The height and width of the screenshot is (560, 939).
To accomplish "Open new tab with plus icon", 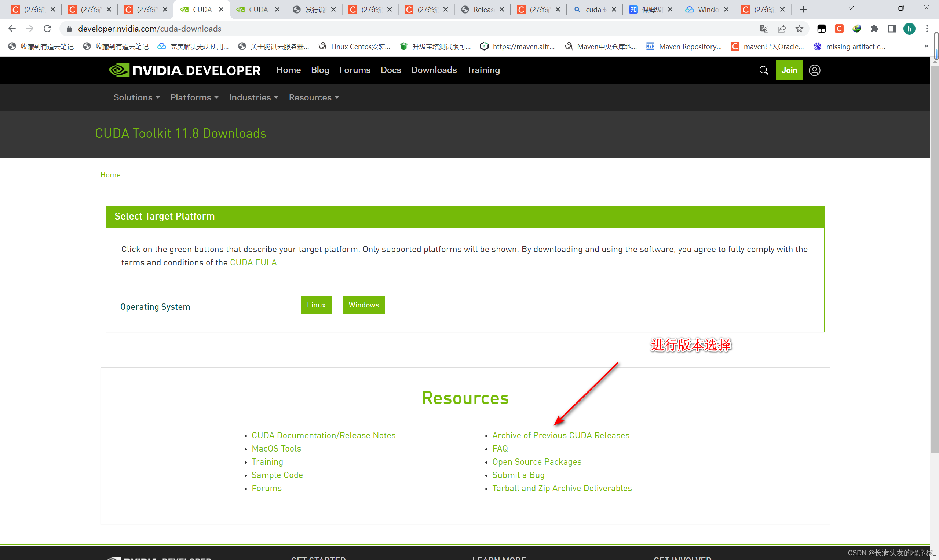I will 803,10.
